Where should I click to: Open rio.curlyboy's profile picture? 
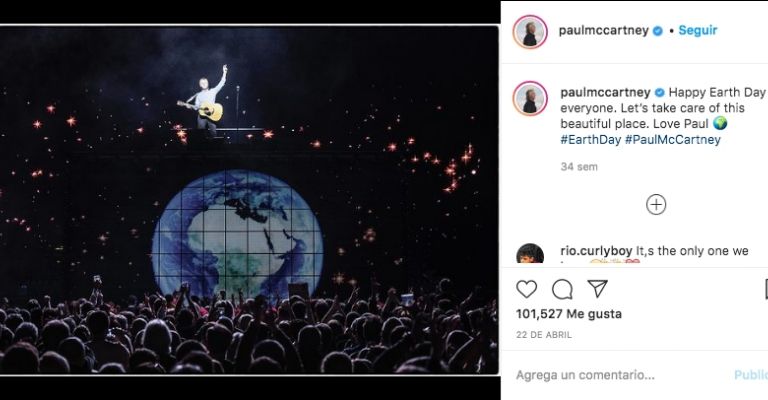pos(530,256)
